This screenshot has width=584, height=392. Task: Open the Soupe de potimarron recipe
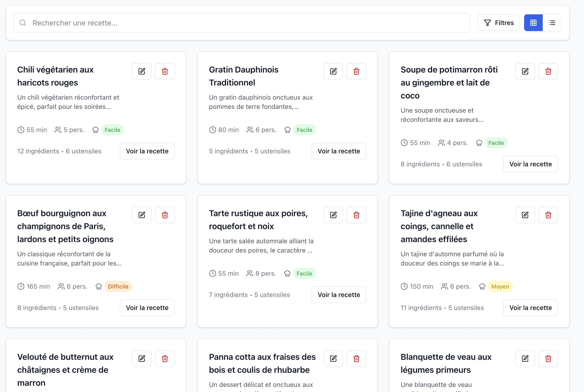(x=530, y=164)
